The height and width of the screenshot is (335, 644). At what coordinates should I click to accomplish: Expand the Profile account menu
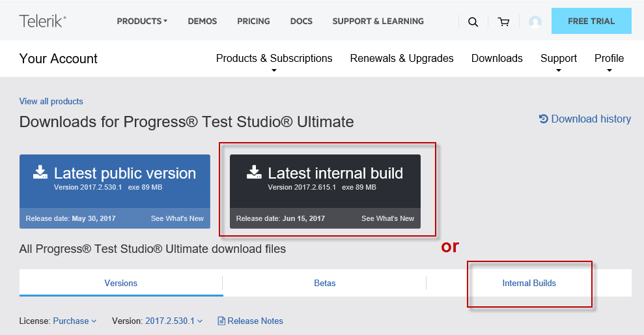pyautogui.click(x=609, y=59)
